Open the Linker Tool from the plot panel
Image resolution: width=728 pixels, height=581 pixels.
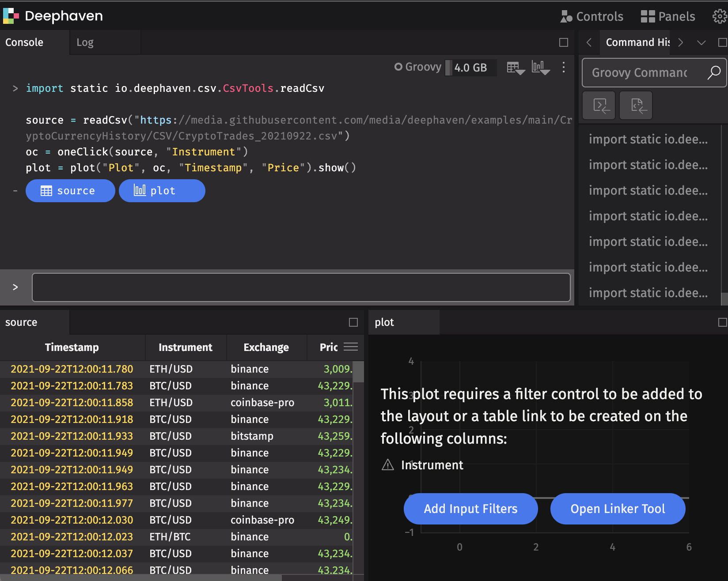pos(618,509)
